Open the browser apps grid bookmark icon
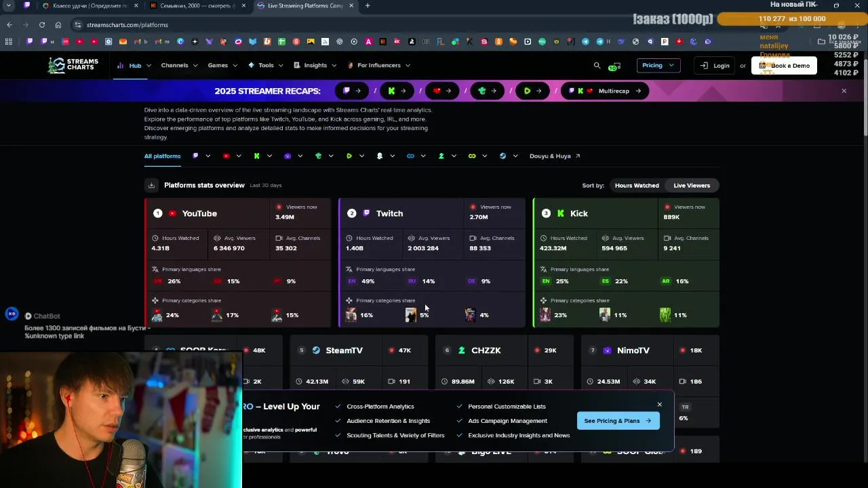The height and width of the screenshot is (488, 868). [x=9, y=41]
